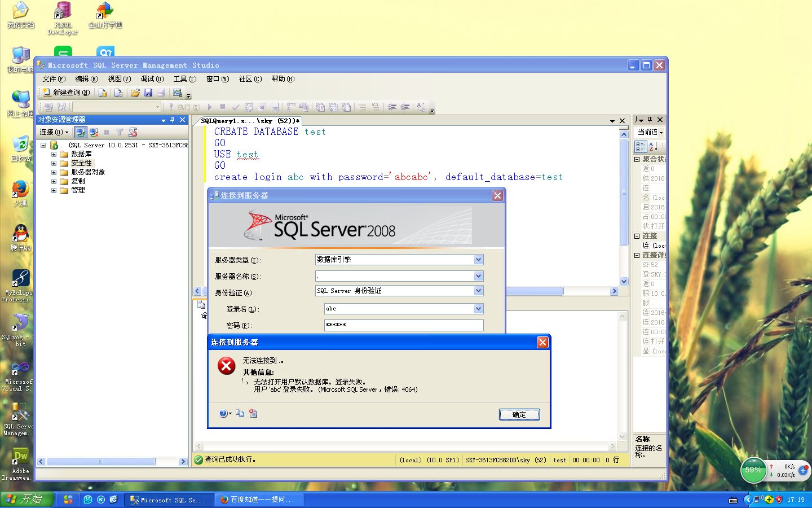812x508 pixels.
Task: Click the MyEclipse Professional desktop icon
Action: click(x=19, y=286)
